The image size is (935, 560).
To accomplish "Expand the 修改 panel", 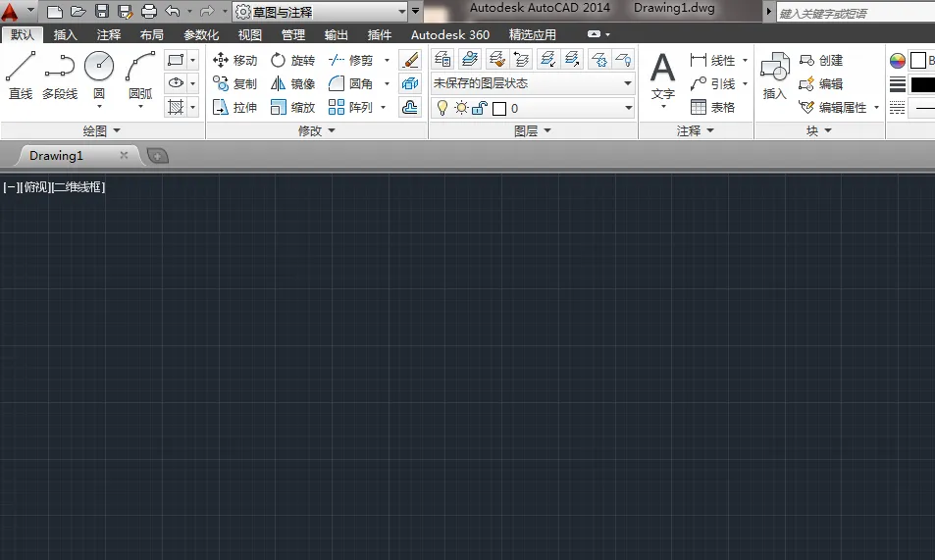I will (317, 130).
